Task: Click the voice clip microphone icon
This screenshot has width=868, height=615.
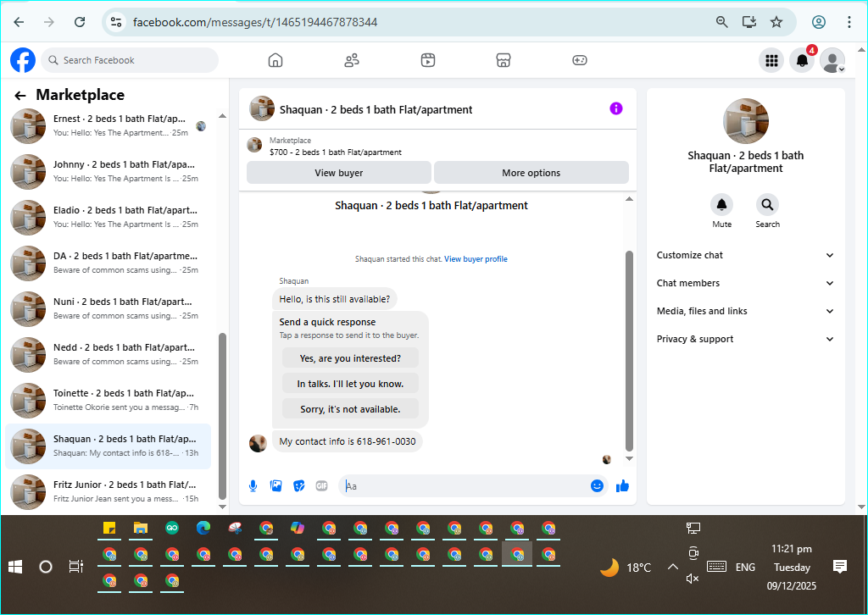Action: (253, 486)
